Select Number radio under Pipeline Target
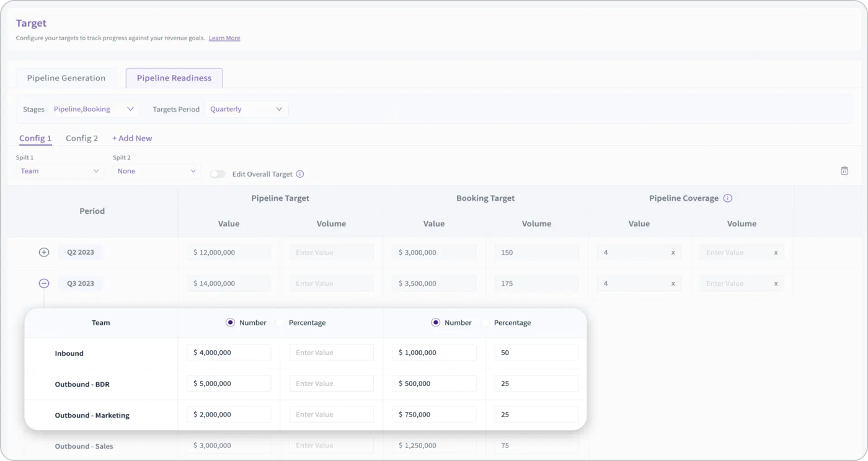 [231, 323]
